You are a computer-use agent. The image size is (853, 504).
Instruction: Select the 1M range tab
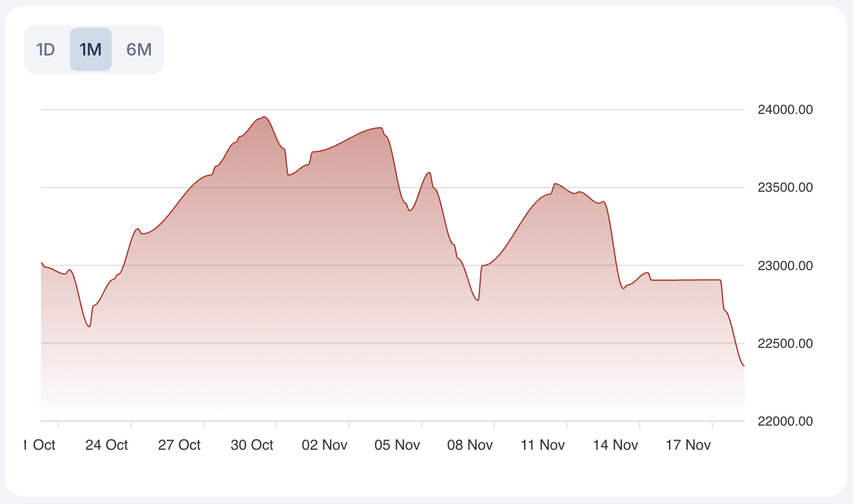tap(90, 49)
